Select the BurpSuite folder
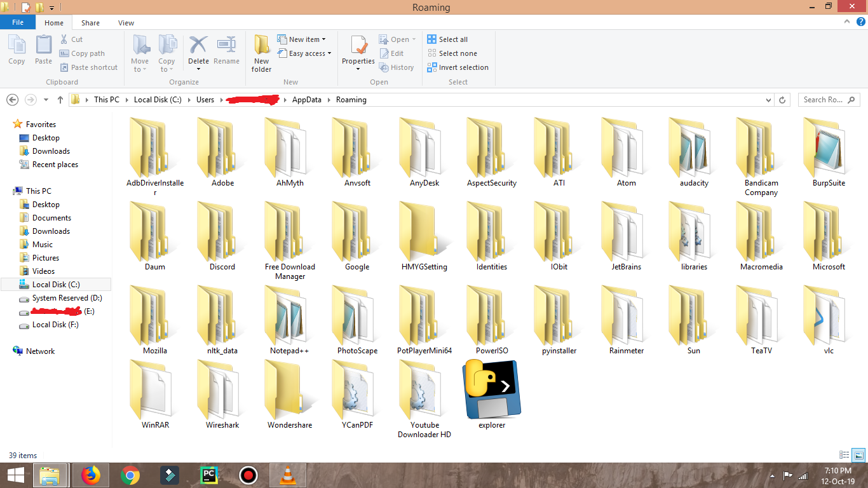The height and width of the screenshot is (488, 868). coord(829,152)
